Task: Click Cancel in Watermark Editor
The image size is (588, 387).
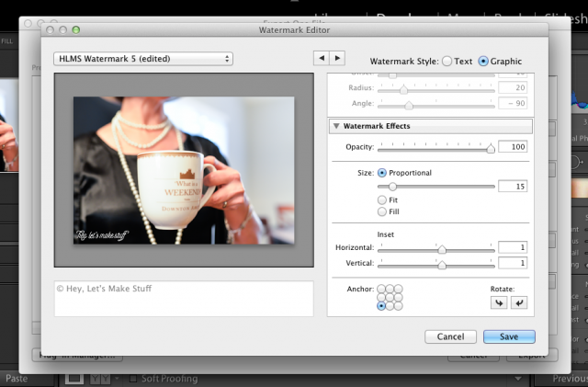Action: pos(450,336)
